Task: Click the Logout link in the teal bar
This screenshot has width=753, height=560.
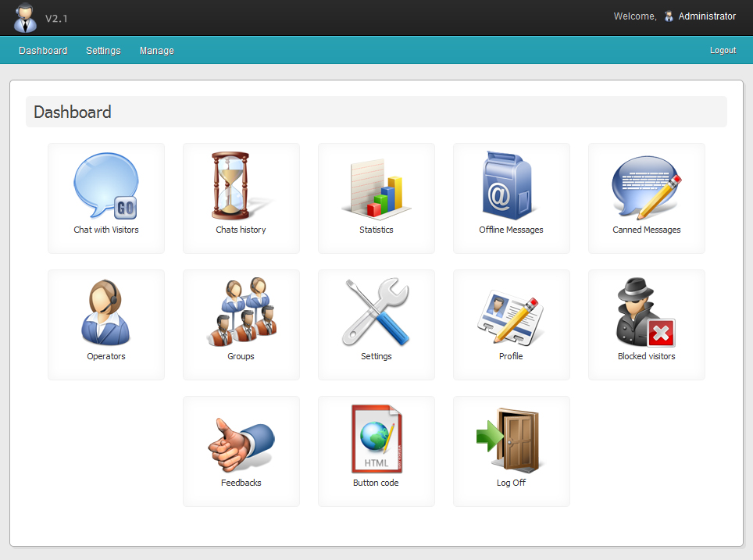Action: 723,51
